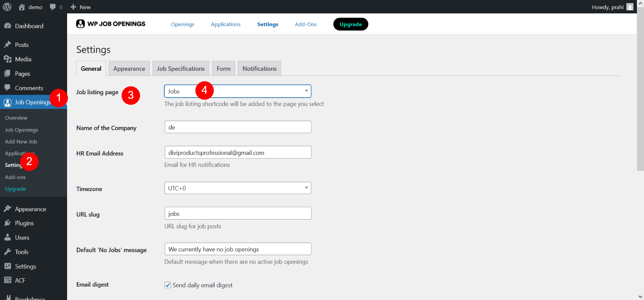
Task: Toggle the Send daily email digest checkbox
Action: [x=168, y=285]
